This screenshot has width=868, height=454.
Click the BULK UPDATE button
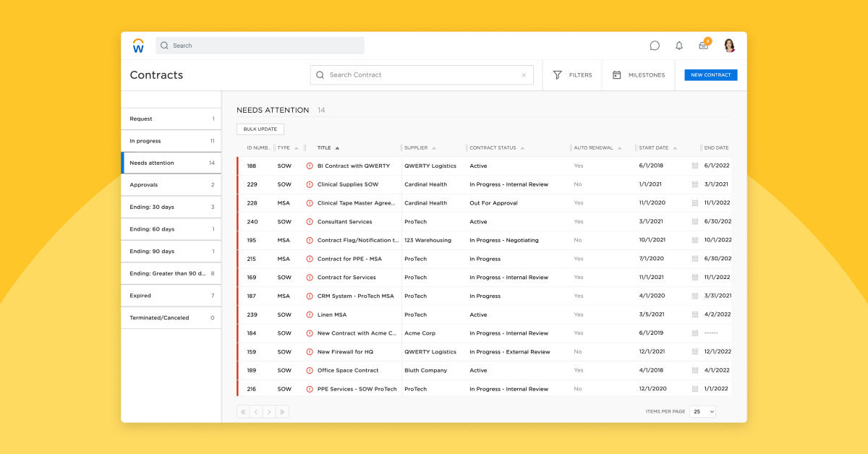pyautogui.click(x=260, y=128)
